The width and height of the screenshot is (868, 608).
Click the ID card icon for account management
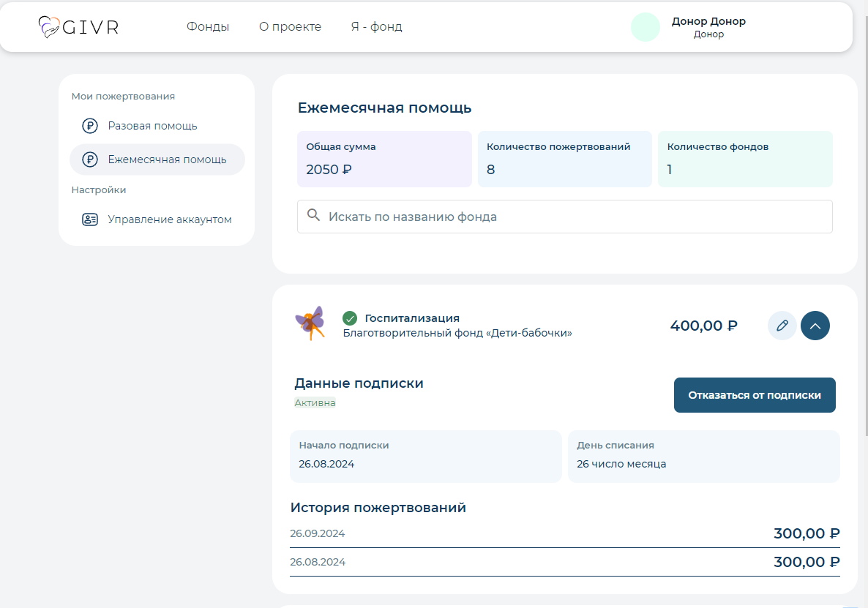[x=90, y=219]
